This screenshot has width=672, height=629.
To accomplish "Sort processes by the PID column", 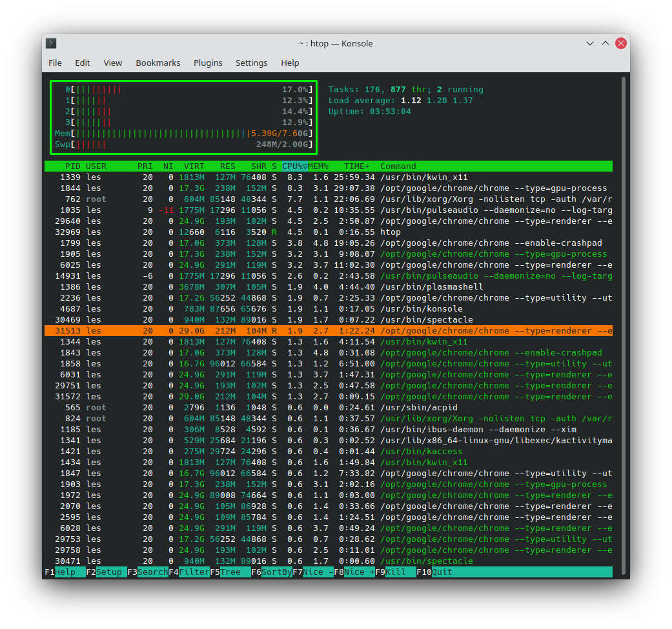I will 72,166.
